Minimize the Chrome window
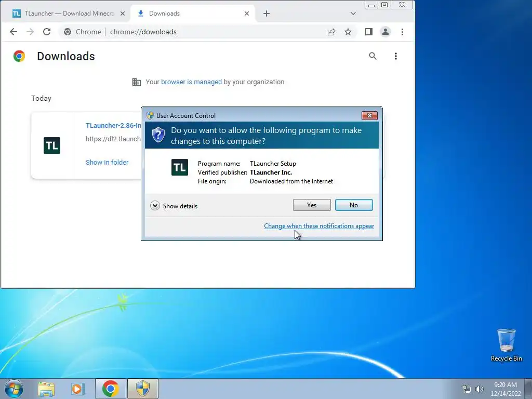The image size is (532, 399). 371,5
